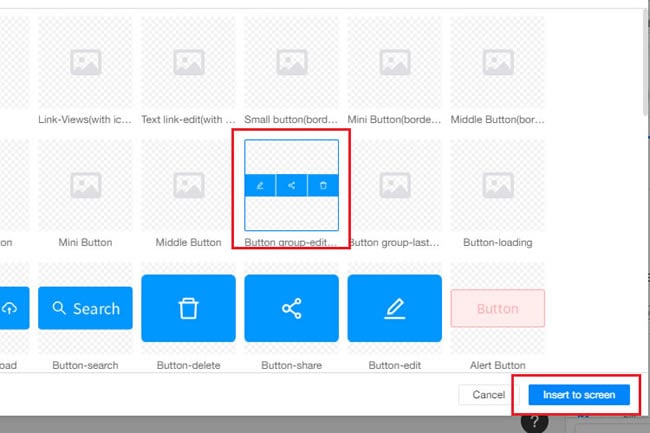Choose the Mini Button(borde... thumbnail
Viewport: 650px width, 433px height.
pos(395,62)
